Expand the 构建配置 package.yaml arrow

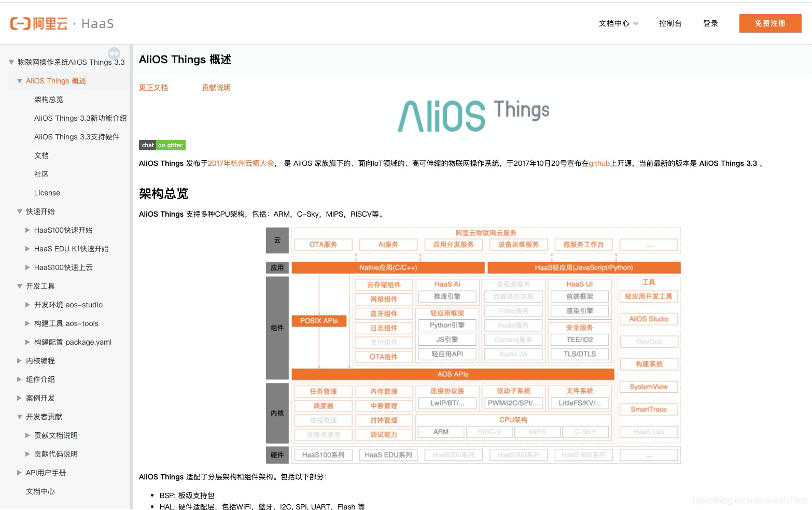[x=28, y=342]
